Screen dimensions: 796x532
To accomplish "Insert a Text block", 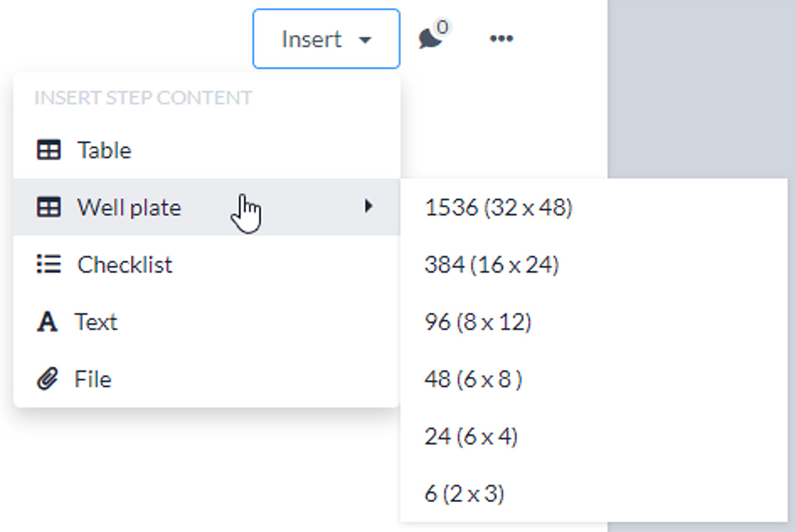I will [96, 322].
